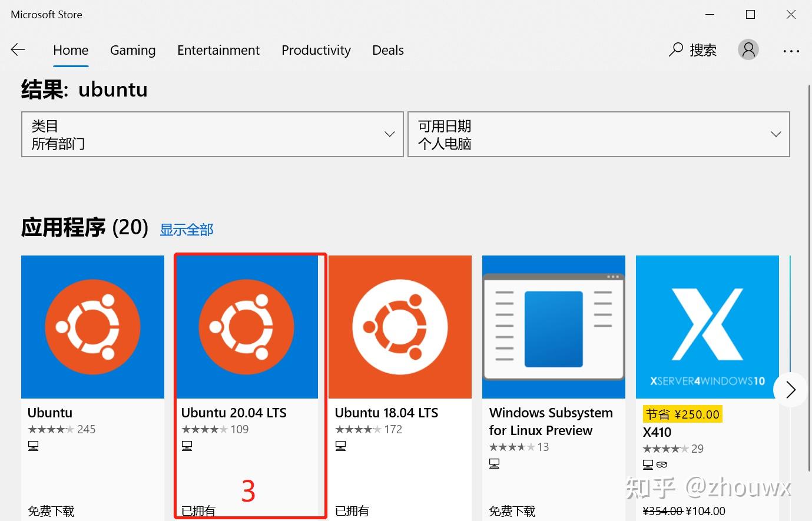The height and width of the screenshot is (521, 812).
Task: Switch to the Productivity tab
Action: 316,50
